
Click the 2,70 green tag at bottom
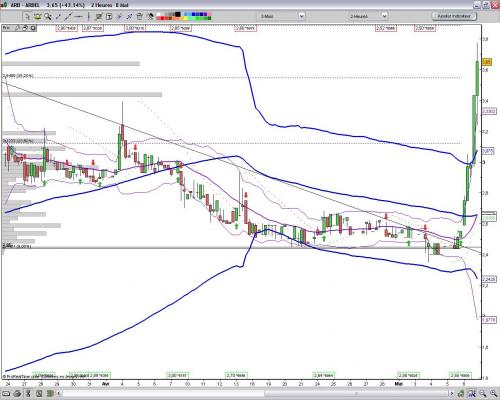coord(236,375)
